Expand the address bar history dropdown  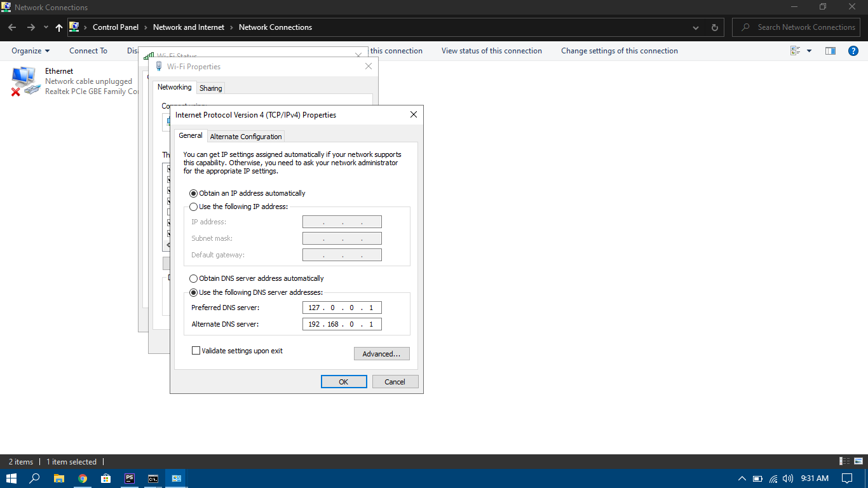point(695,27)
